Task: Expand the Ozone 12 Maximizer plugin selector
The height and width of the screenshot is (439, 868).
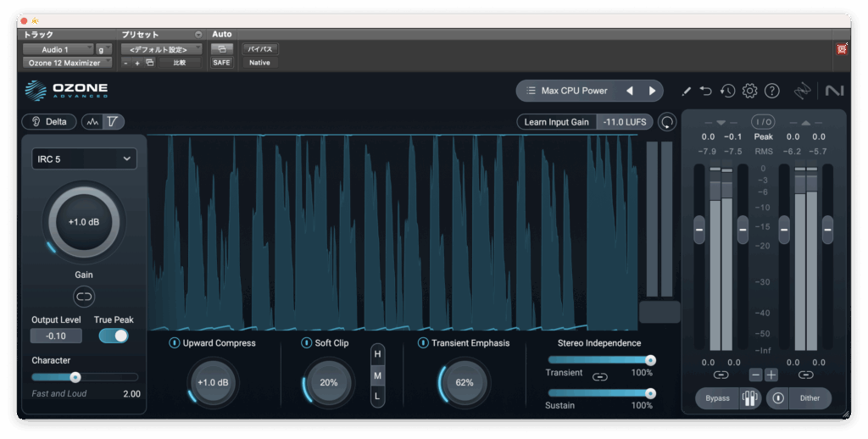Action: pyautogui.click(x=66, y=63)
